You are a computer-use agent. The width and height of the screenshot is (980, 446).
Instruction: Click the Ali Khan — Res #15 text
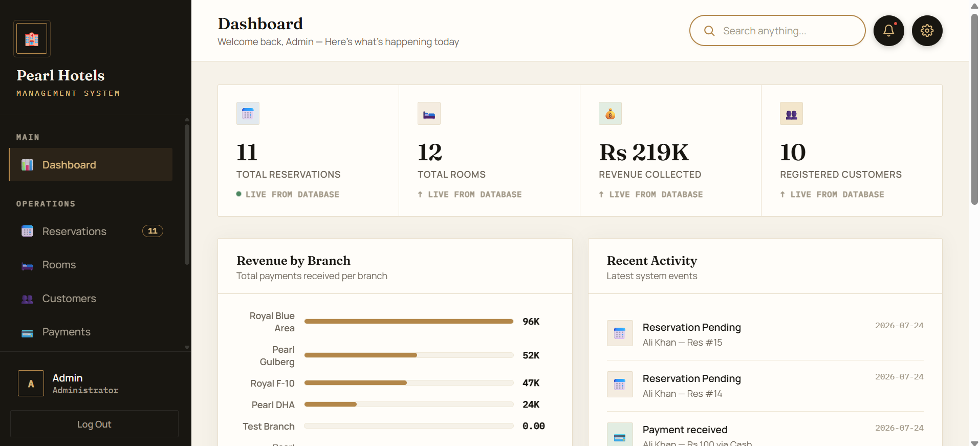pyautogui.click(x=682, y=343)
